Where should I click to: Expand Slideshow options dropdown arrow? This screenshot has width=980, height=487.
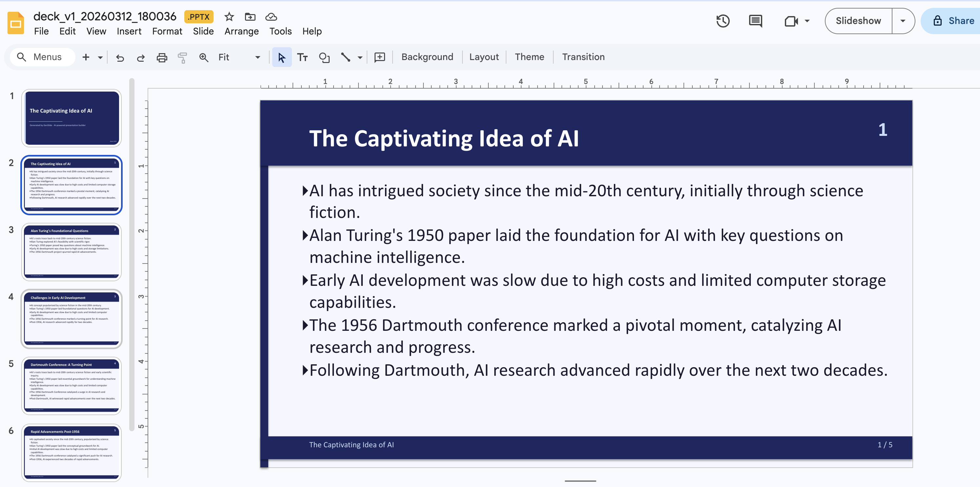(x=903, y=21)
